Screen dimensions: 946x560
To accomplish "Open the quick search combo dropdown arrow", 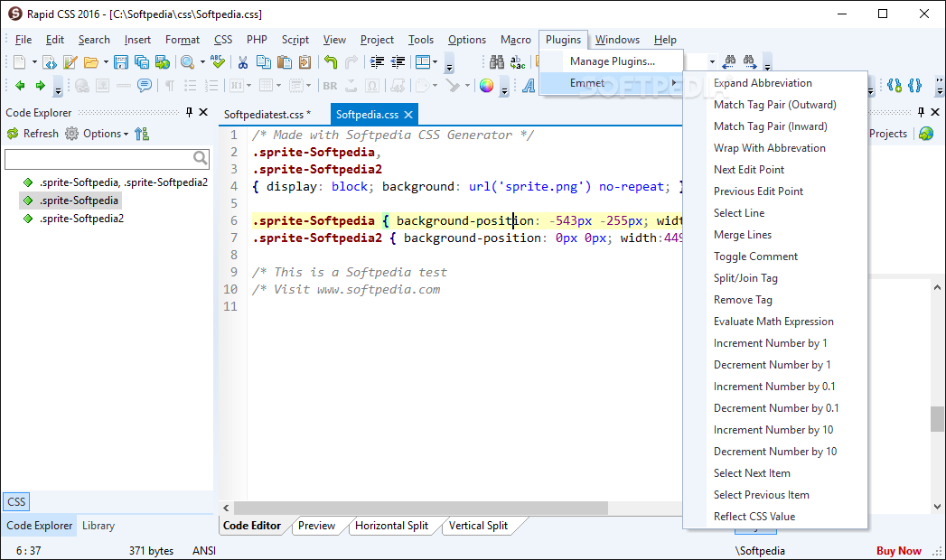I will (712, 61).
